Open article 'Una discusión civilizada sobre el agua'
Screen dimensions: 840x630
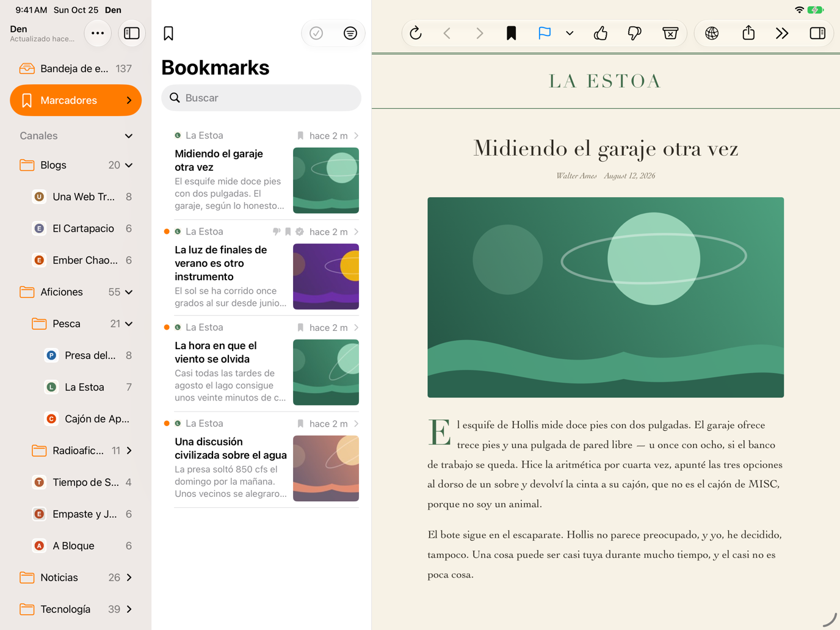pyautogui.click(x=261, y=460)
